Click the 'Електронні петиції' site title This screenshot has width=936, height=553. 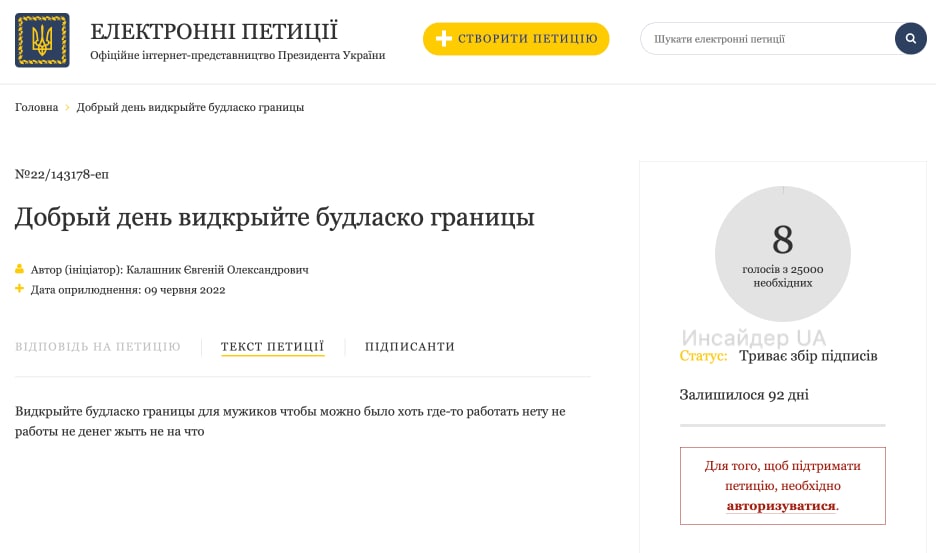[214, 31]
